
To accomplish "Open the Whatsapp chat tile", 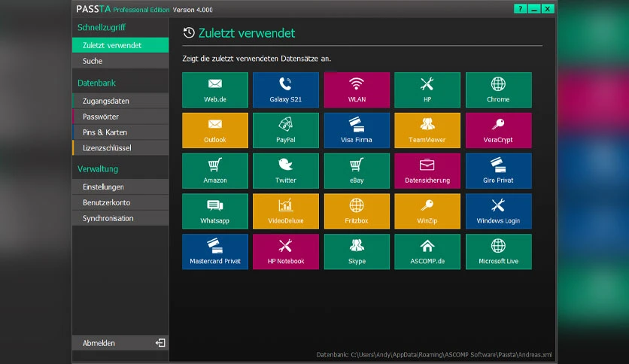I will click(x=215, y=211).
